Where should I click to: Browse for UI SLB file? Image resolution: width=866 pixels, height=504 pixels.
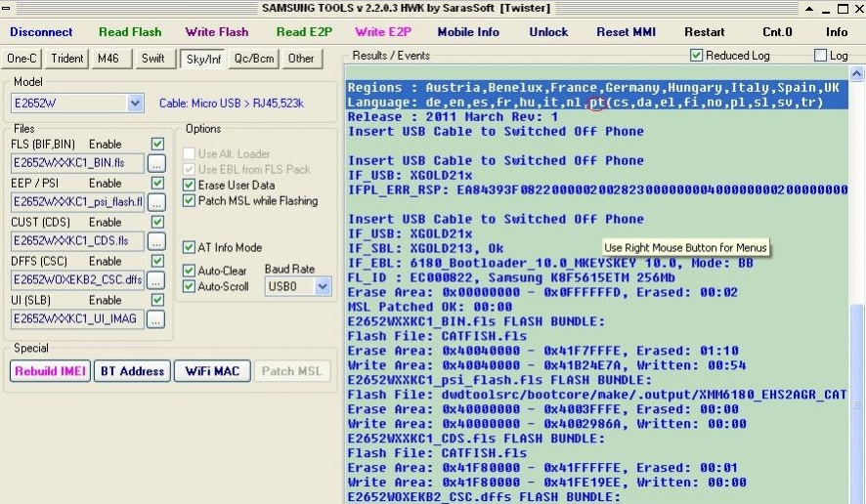point(156,319)
